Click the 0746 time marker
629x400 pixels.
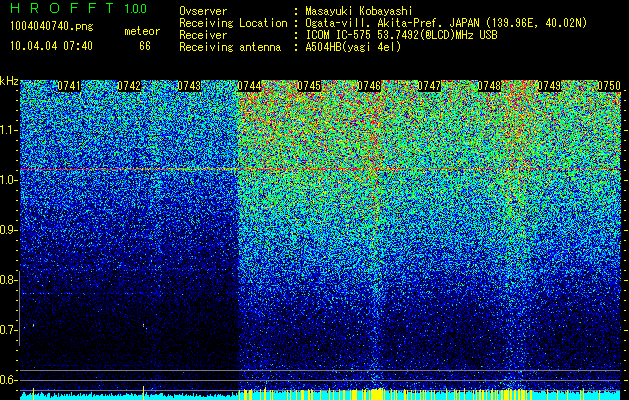click(369, 86)
